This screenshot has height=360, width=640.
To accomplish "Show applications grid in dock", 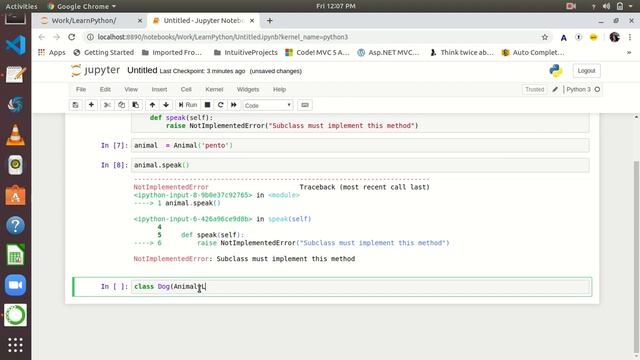I will click(16, 345).
